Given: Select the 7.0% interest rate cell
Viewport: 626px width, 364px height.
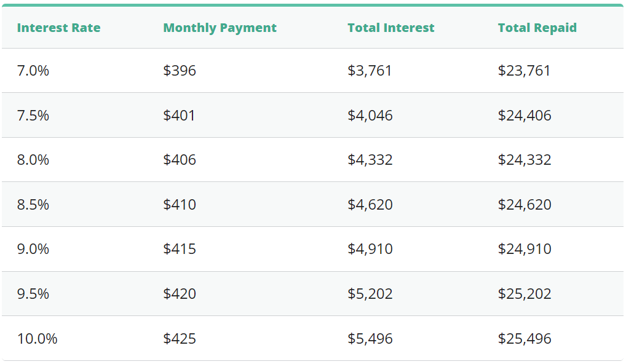Looking at the screenshot, I should point(33,71).
